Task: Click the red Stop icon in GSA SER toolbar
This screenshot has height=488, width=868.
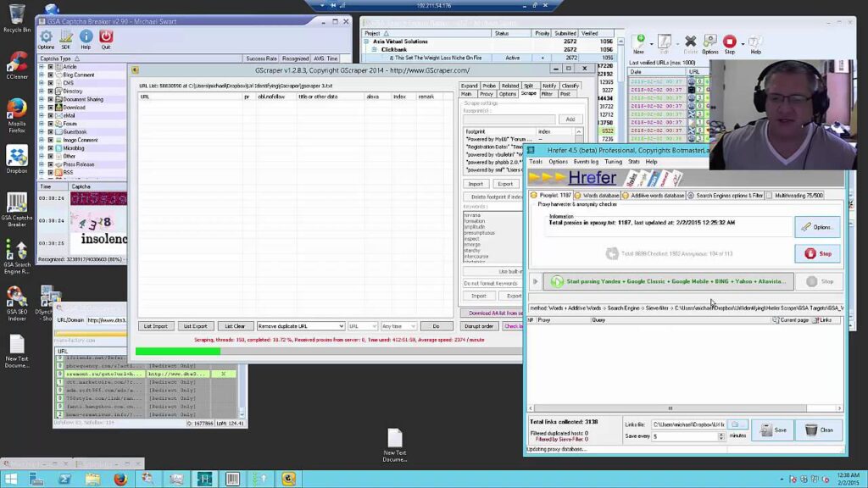Action: pos(730,44)
